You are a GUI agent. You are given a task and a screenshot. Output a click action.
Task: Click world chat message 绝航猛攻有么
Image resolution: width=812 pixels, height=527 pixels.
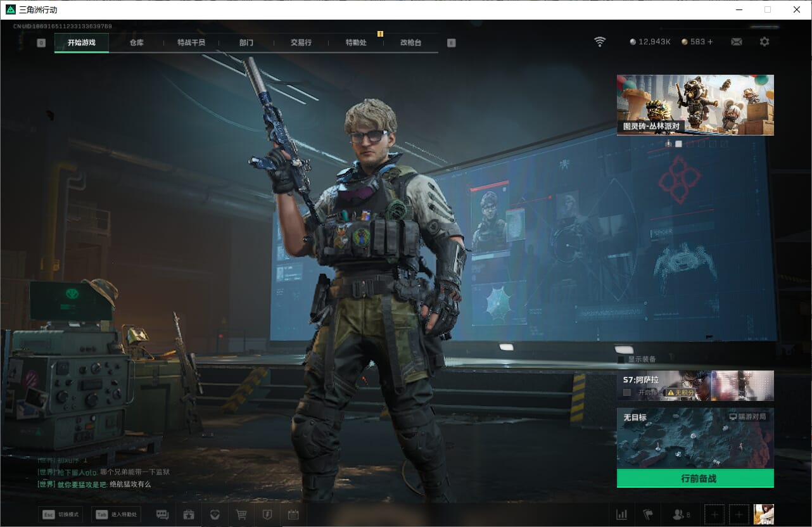[130, 484]
